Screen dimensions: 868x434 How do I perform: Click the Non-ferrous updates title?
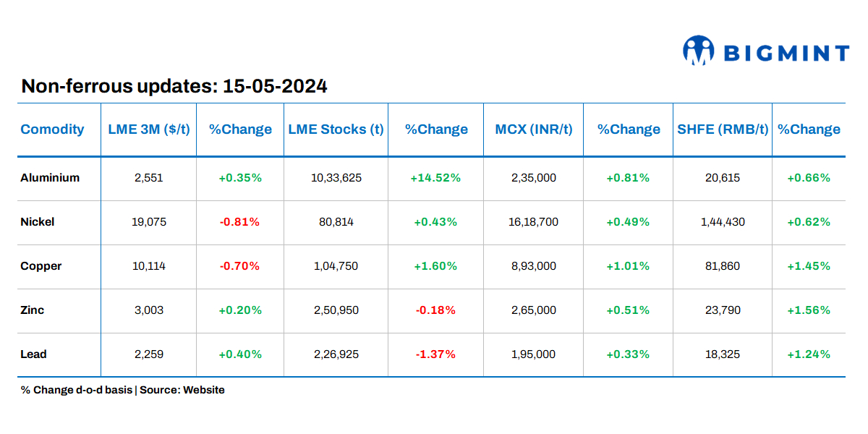point(174,86)
